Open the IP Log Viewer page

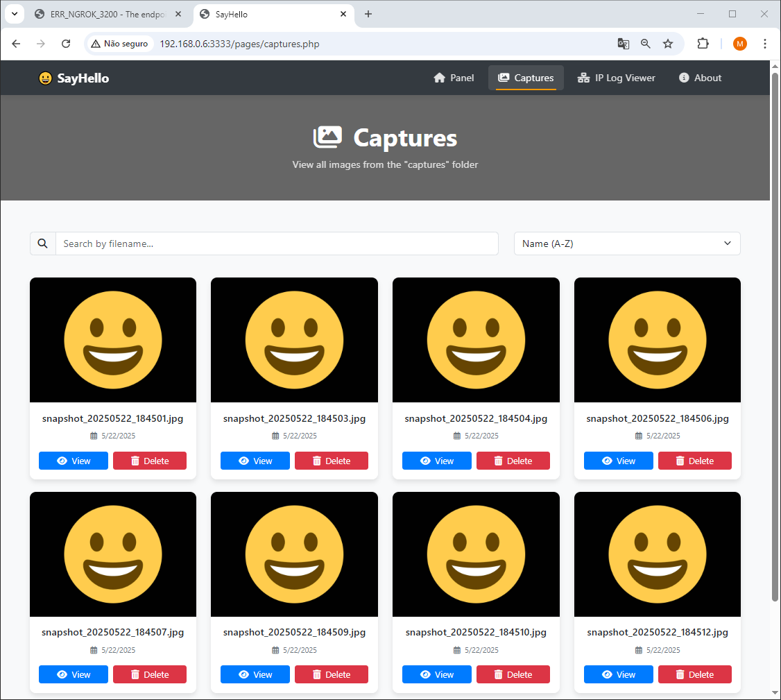pyautogui.click(x=616, y=78)
